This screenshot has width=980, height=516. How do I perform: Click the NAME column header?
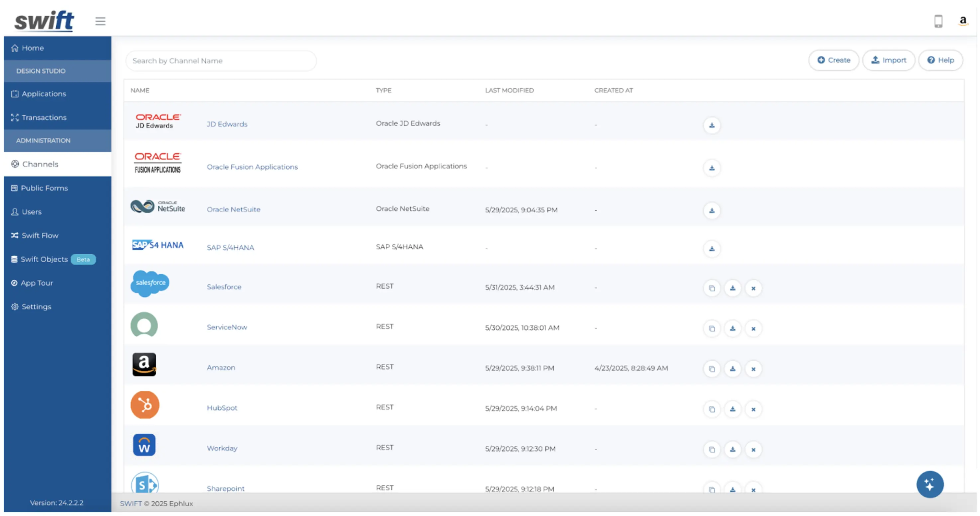coord(140,91)
